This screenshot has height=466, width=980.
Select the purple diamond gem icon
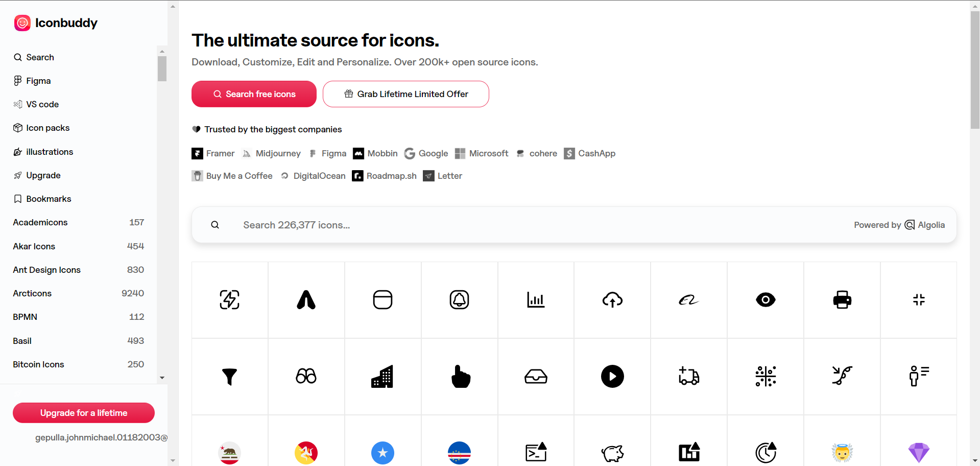[x=918, y=452]
